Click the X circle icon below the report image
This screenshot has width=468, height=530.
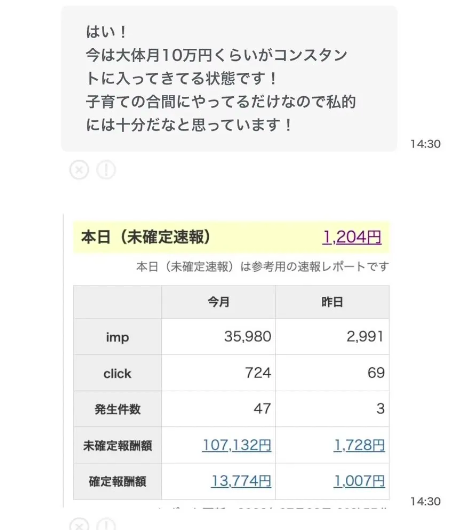(79, 523)
